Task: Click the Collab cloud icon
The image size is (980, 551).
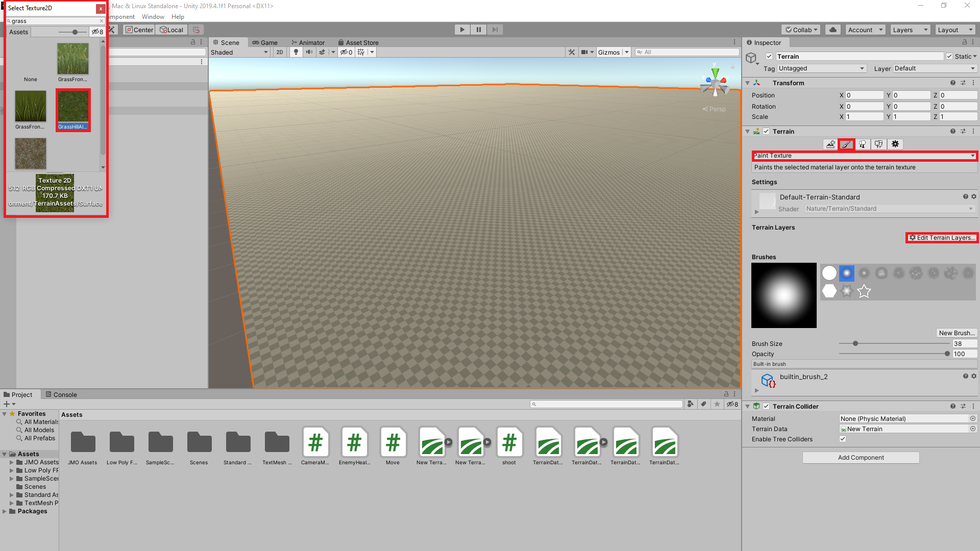Action: click(x=832, y=30)
